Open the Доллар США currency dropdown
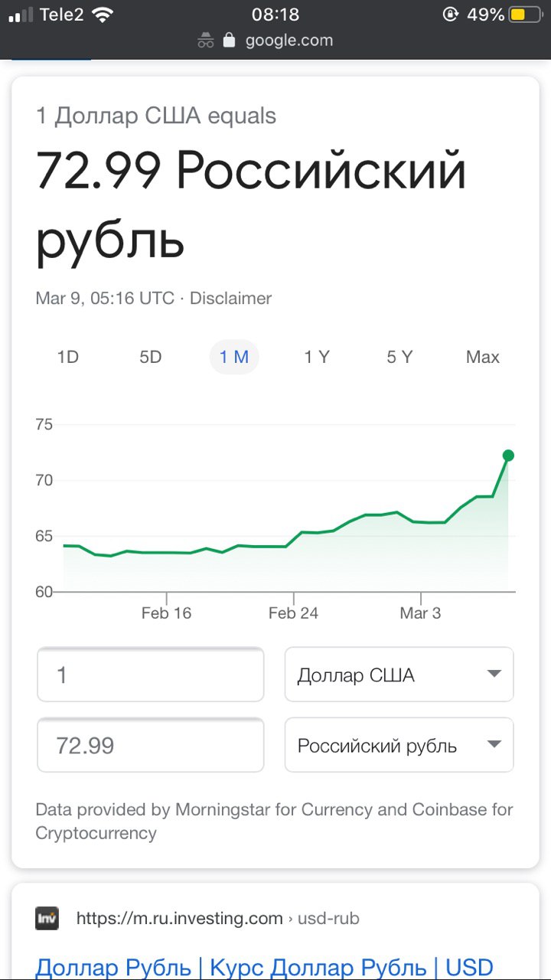 (399, 675)
